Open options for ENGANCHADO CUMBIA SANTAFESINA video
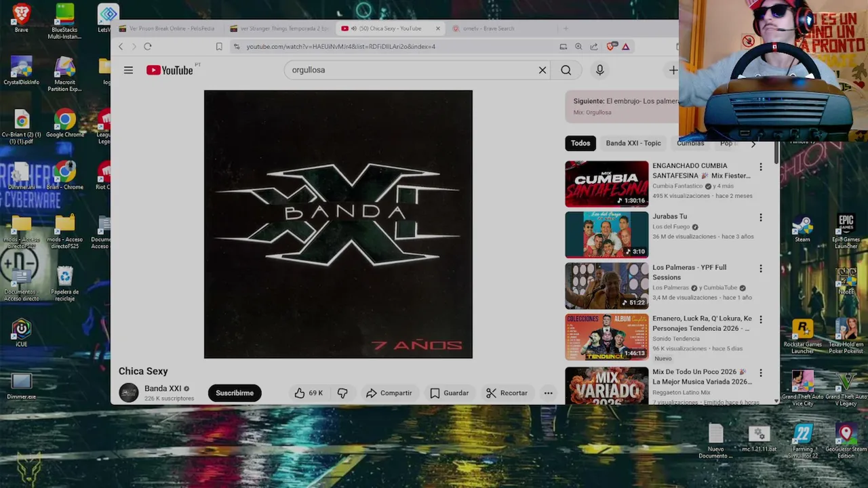This screenshot has width=868, height=488. point(760,167)
